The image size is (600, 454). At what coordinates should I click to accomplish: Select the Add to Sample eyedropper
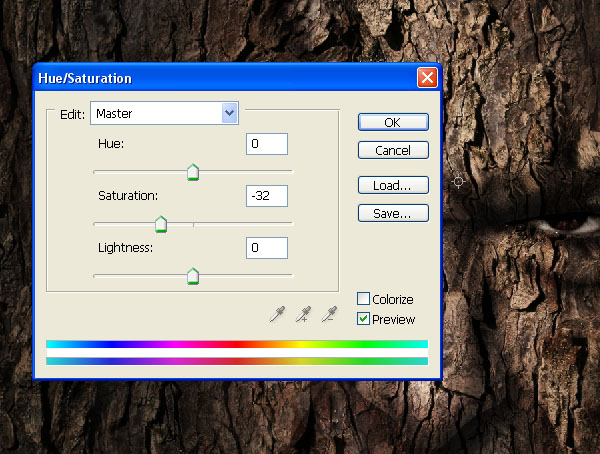(303, 315)
